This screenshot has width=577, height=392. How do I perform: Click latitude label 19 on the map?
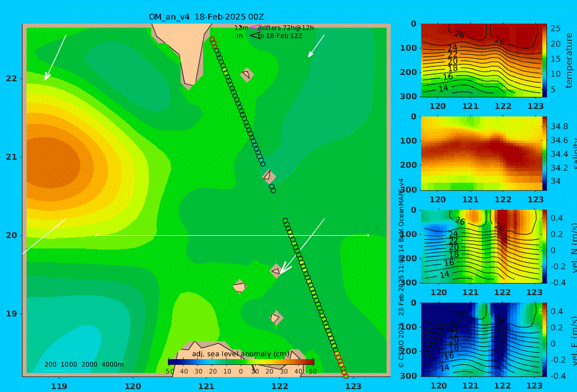[x=12, y=314]
